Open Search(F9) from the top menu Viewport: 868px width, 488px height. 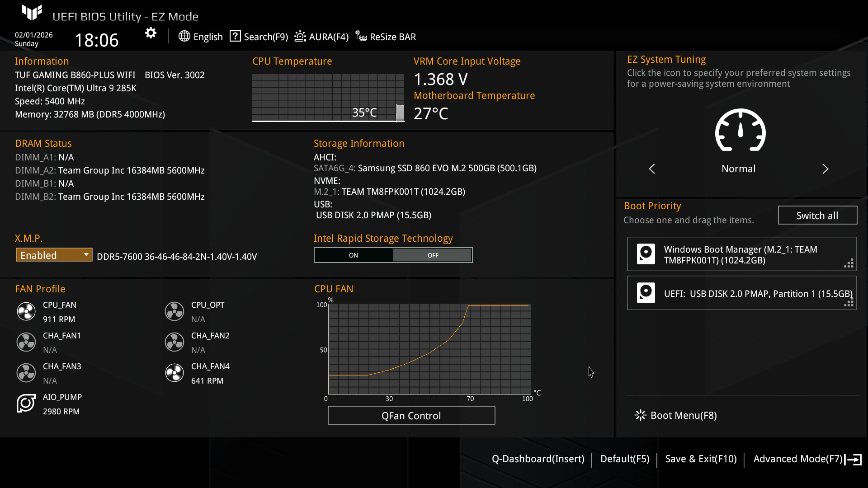pos(259,37)
